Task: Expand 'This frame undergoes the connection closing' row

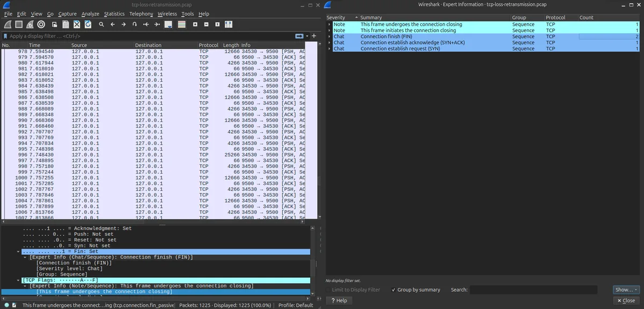Action: [330, 24]
